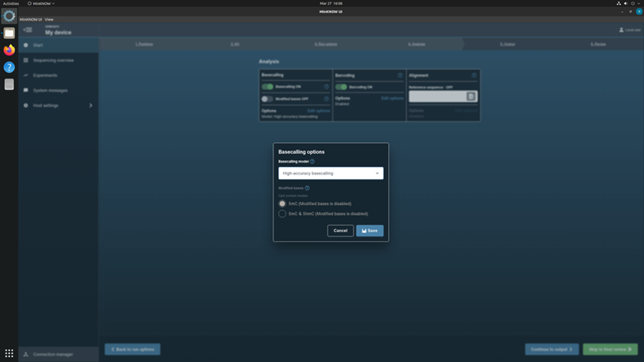644x362 pixels.
Task: Open the MinKNOW app menu in top bar
Action: click(41, 3)
